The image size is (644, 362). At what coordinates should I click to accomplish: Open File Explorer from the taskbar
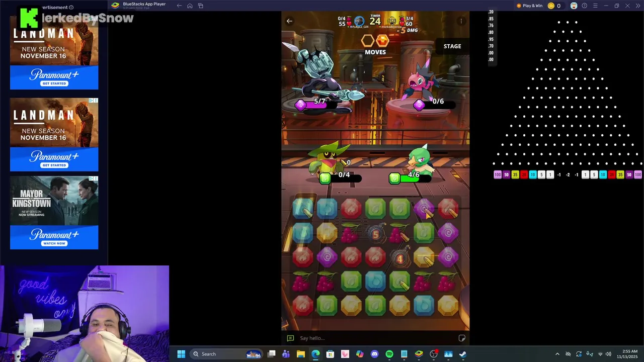(301, 354)
